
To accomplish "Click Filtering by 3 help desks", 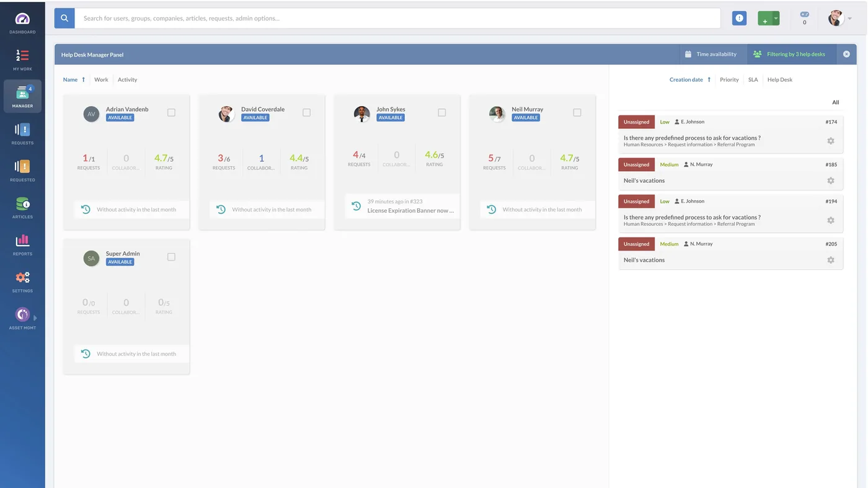I will click(x=792, y=54).
